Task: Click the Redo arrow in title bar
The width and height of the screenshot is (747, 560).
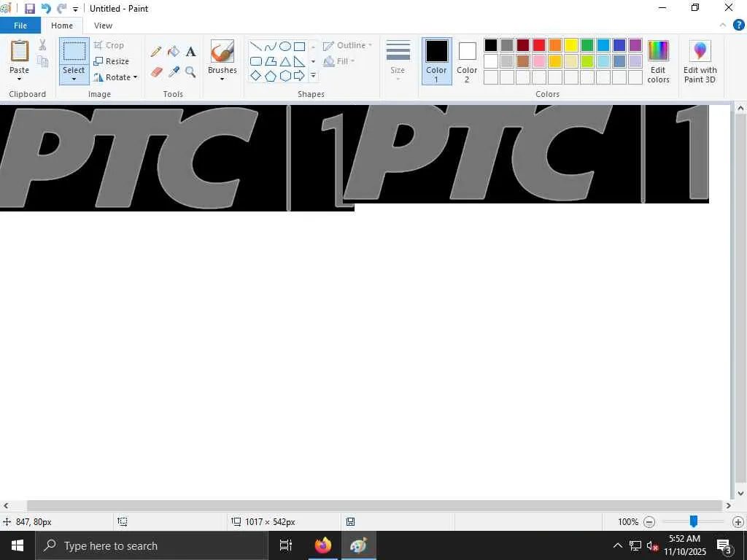Action: (61, 9)
